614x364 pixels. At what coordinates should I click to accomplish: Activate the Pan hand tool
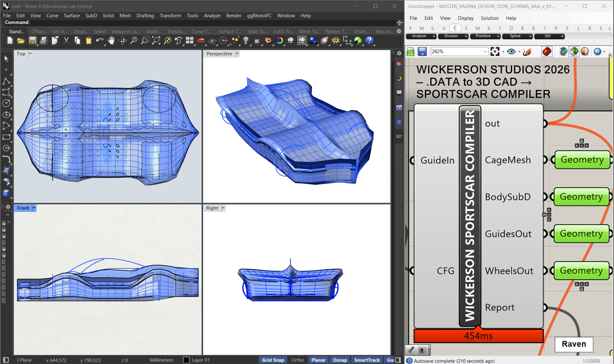point(111,40)
